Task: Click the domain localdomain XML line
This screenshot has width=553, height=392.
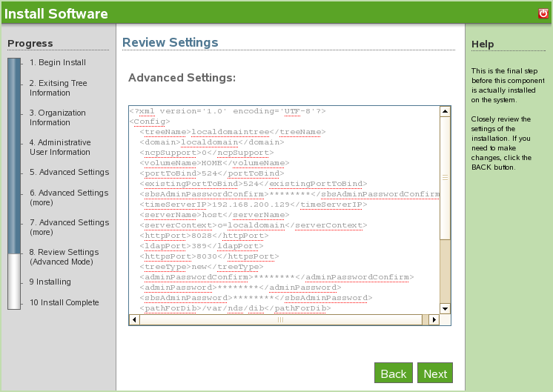Action: [x=211, y=142]
